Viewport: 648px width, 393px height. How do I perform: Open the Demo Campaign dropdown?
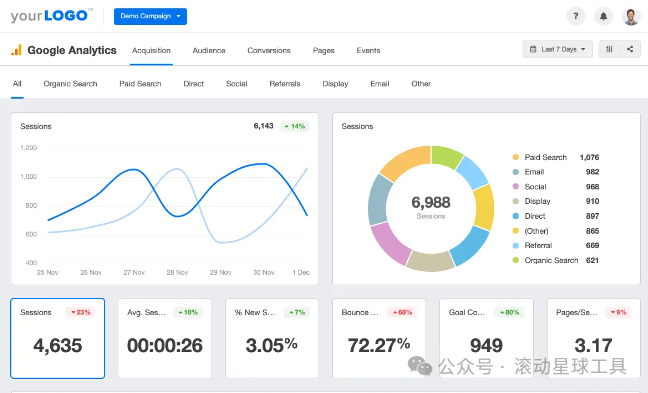click(150, 16)
